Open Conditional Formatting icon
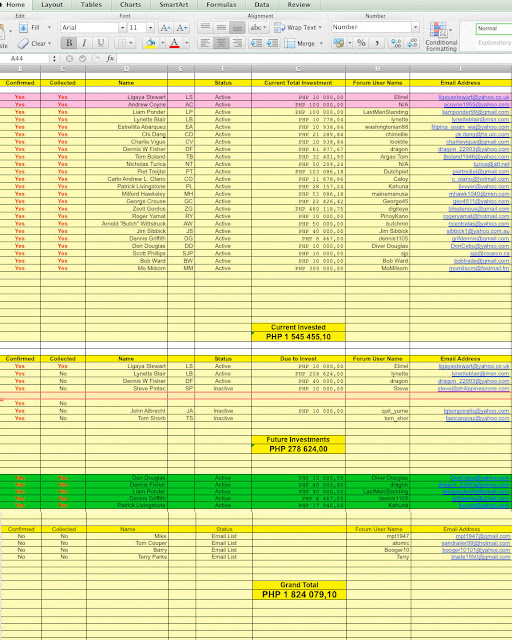This screenshot has width=512, height=640. 438,30
